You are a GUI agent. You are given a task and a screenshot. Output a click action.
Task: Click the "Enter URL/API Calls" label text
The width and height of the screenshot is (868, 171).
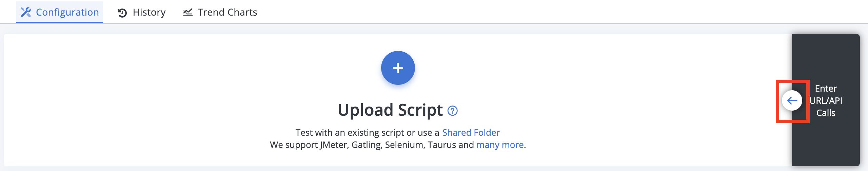[x=826, y=101]
